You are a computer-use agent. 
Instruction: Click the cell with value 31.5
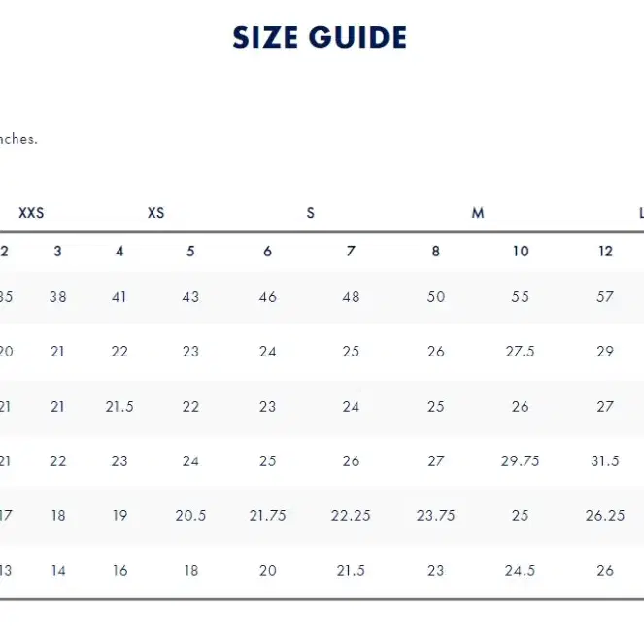coord(605,460)
